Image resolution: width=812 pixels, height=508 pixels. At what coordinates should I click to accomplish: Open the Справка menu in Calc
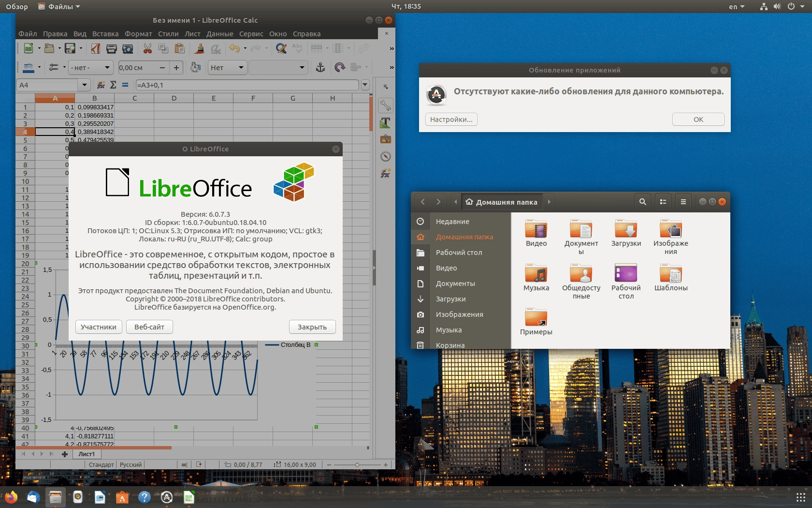(x=306, y=34)
